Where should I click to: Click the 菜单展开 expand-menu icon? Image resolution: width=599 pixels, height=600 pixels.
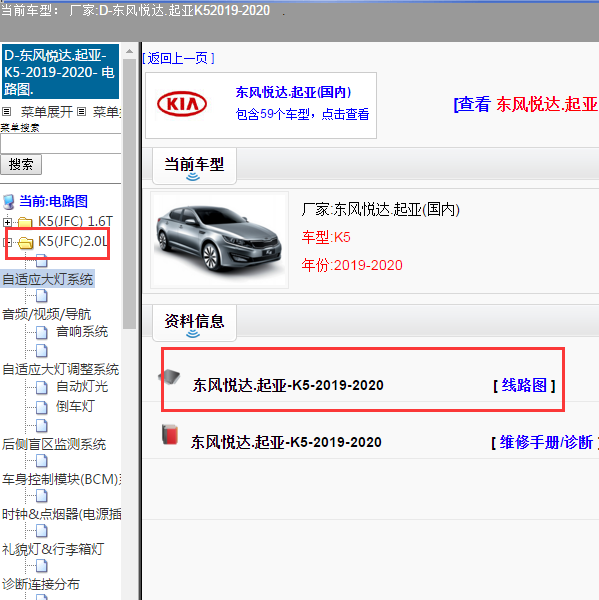pyautogui.click(x=7, y=112)
